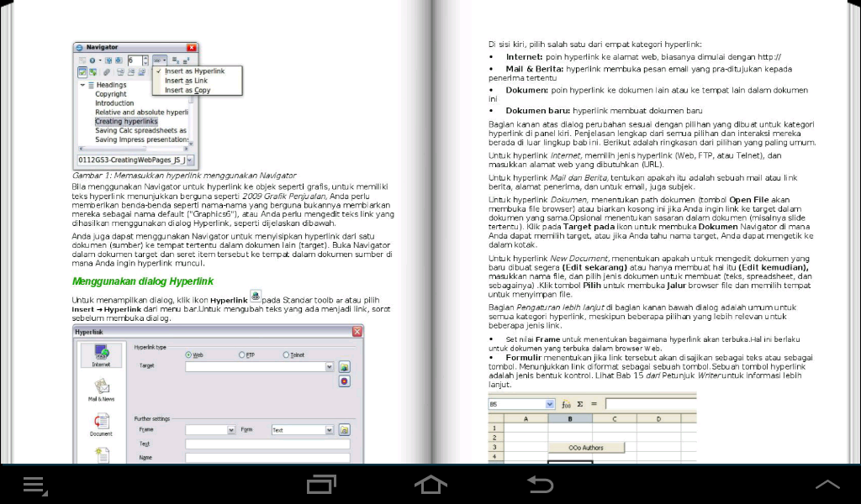Click the spreadsheet formula input line
The height and width of the screenshot is (504, 861).
651,404
